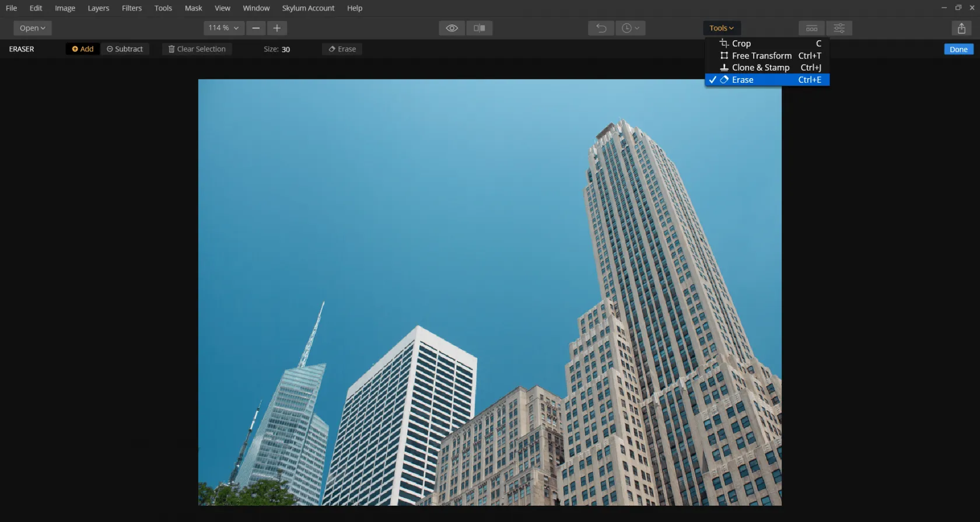
Task: Toggle the before/after compare view
Action: tap(480, 28)
